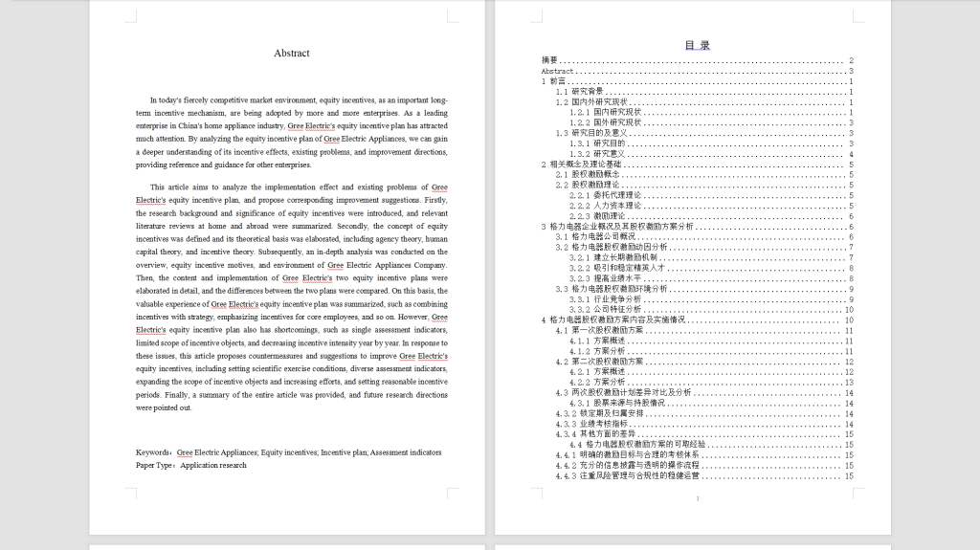
Task: Open contents entry '3.2 格力电器股权激励动因分析'
Action: pyautogui.click(x=704, y=248)
